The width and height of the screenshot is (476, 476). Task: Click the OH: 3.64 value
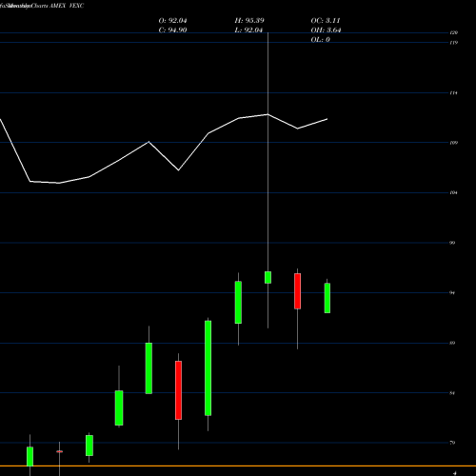[326, 30]
